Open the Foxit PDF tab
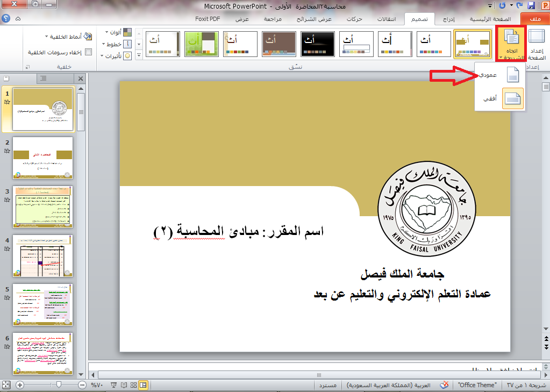Screen dimensions: 550x392 tap(208, 19)
